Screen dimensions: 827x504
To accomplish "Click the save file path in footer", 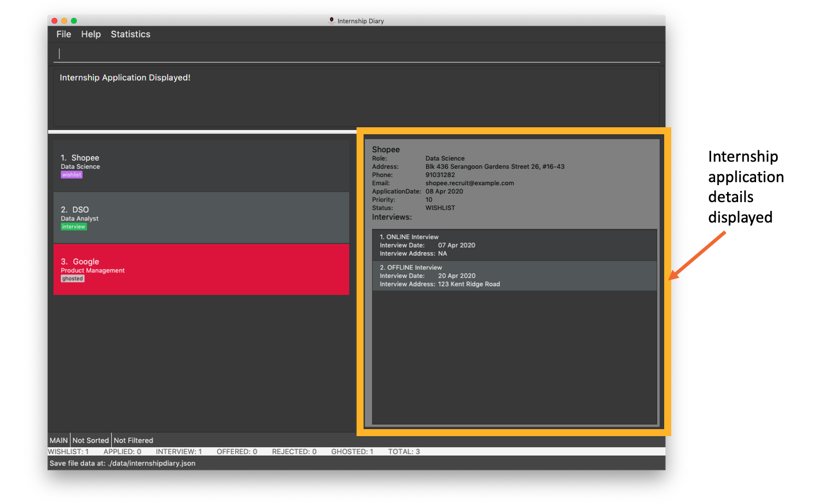I will 122,463.
